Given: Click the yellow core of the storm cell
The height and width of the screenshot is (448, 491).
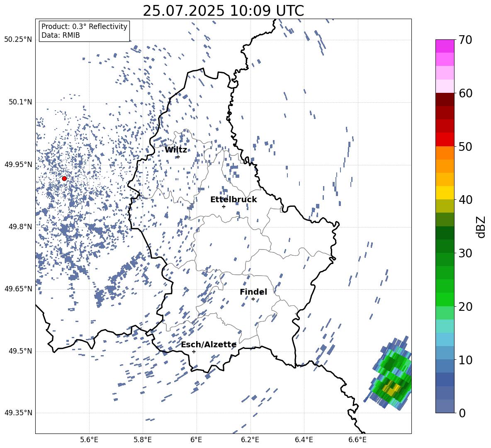Looking at the screenshot, I should point(392,388).
